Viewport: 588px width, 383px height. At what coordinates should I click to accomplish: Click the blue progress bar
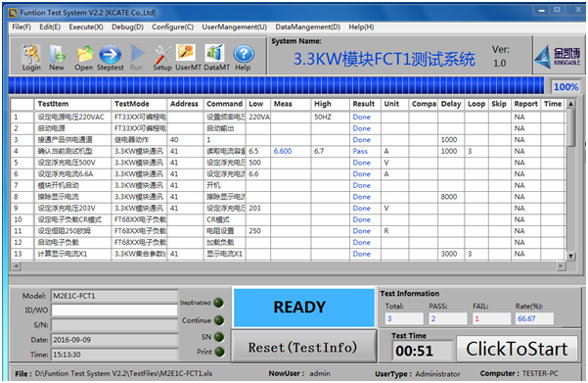point(276,85)
